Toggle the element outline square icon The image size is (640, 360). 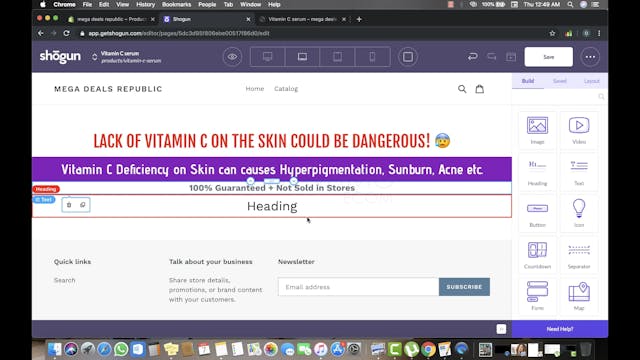click(408, 57)
